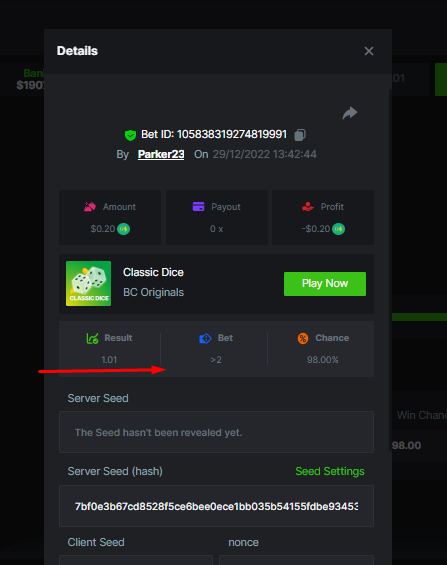
Task: Click the currency coin beside amount $0.20
Action: 124,229
